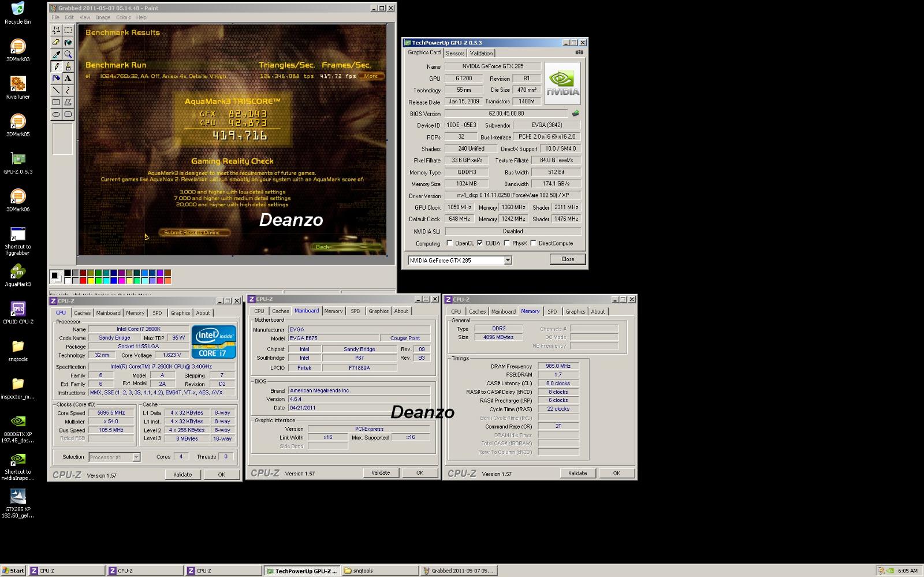Open the AquaMark3 desktop icon
The height and width of the screenshot is (577, 924).
pyautogui.click(x=18, y=275)
